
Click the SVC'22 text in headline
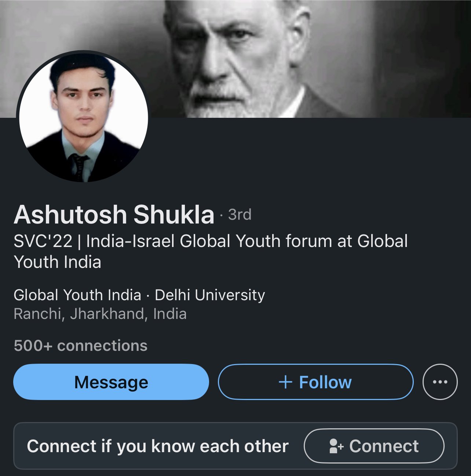43,241
